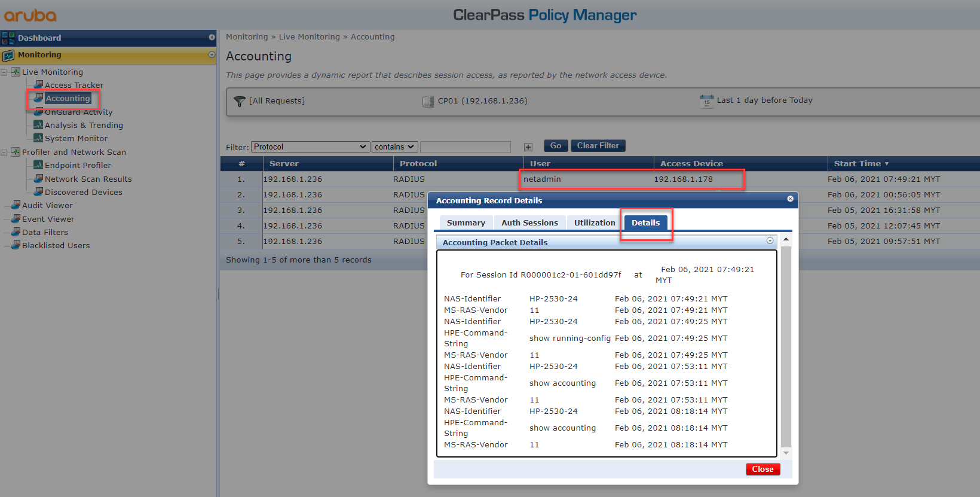Viewport: 980px width, 497px height.
Task: Click the calendar date range icon
Action: tap(707, 101)
